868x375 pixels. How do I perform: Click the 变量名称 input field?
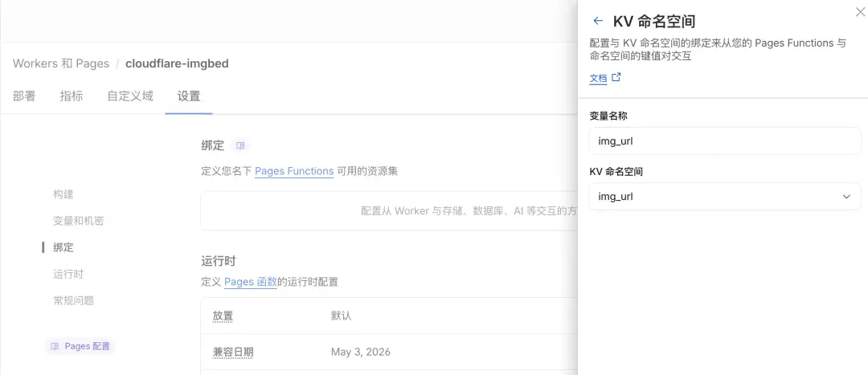pyautogui.click(x=725, y=141)
